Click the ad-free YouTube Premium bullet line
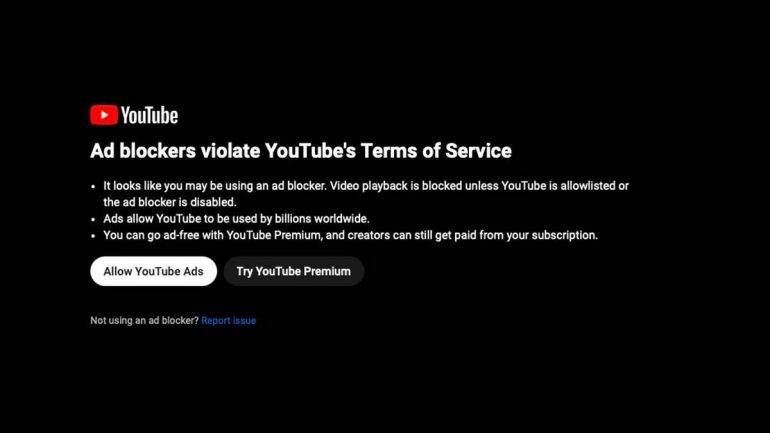 (351, 236)
